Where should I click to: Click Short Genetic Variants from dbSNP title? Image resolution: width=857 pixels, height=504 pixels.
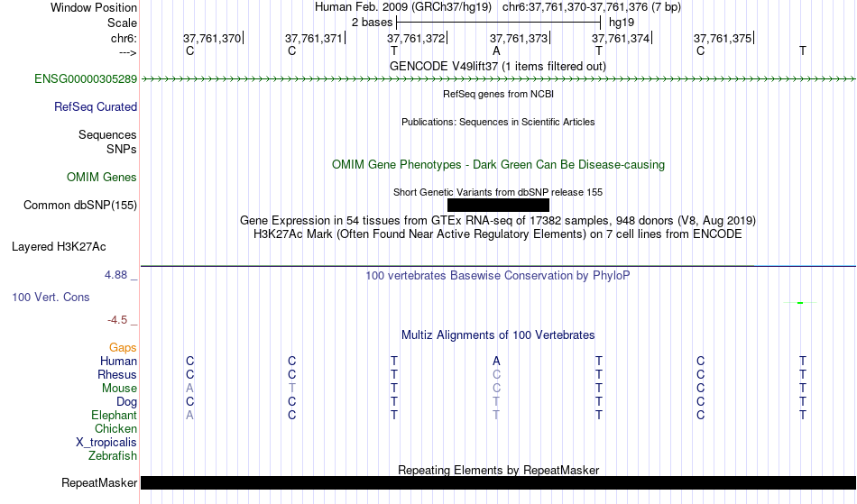(498, 192)
